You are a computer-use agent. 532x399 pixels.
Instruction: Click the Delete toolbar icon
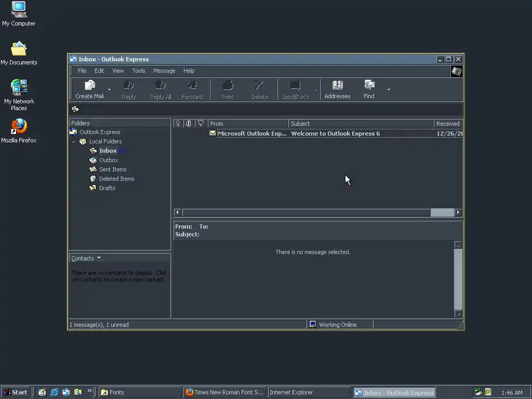pyautogui.click(x=260, y=85)
